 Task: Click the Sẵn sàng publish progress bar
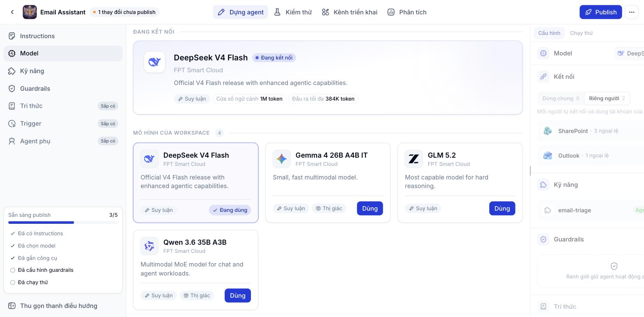(63, 223)
